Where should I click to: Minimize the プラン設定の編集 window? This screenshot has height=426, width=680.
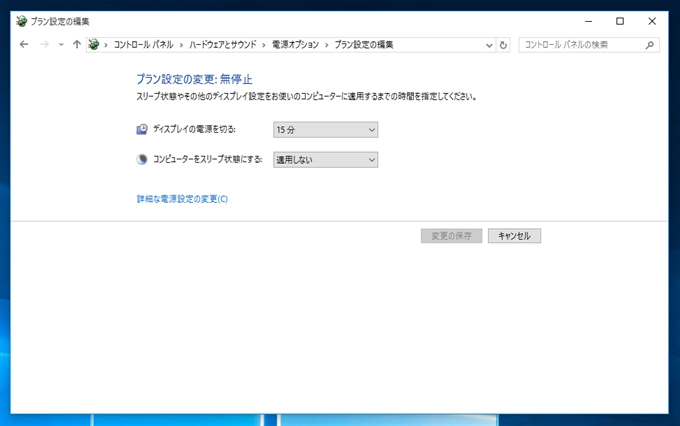[x=588, y=21]
